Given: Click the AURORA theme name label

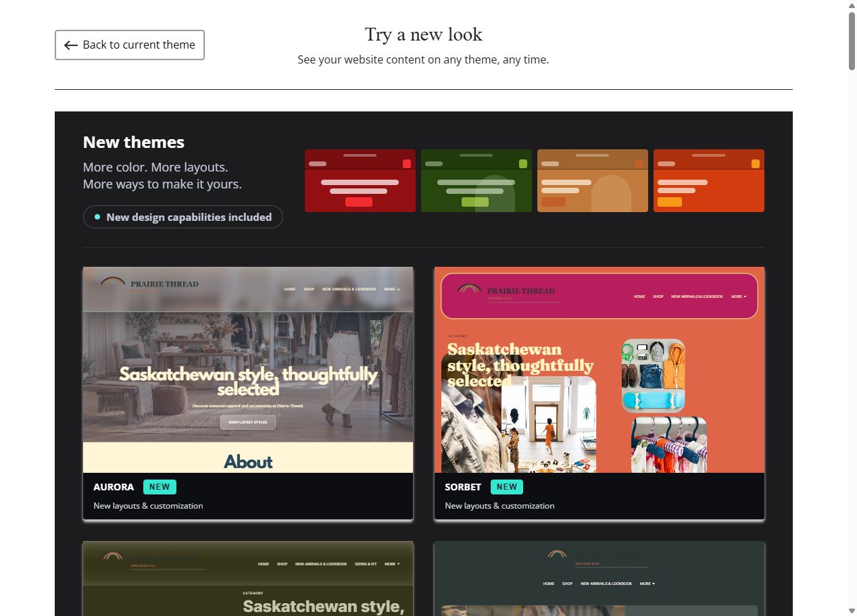Looking at the screenshot, I should tap(114, 486).
